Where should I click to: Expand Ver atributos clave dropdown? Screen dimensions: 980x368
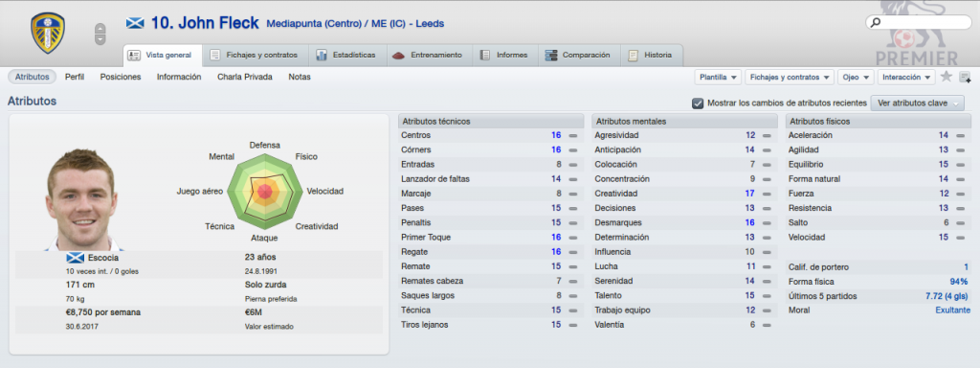click(x=918, y=103)
